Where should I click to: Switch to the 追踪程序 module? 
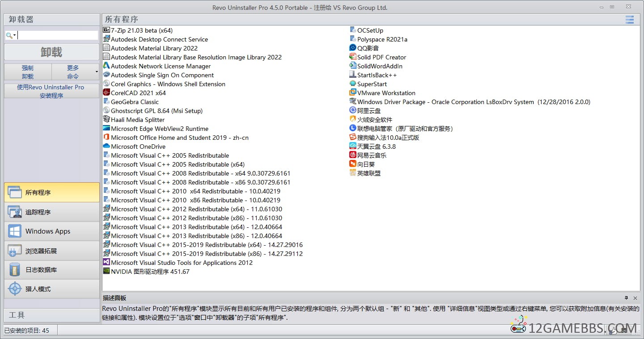point(52,212)
